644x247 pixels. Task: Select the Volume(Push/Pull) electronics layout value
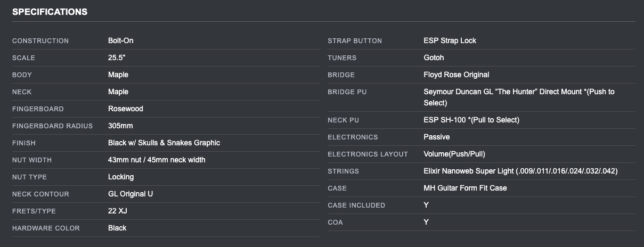click(x=454, y=154)
